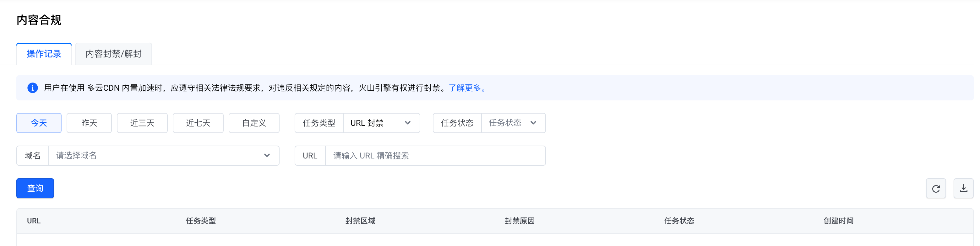This screenshot has width=980, height=246.
Task: Expand the 任务状态 dropdown
Action: tap(513, 123)
